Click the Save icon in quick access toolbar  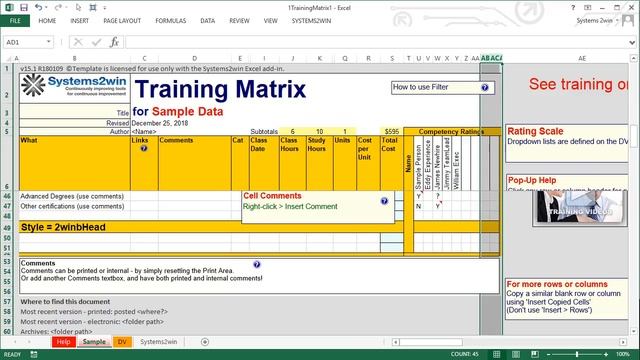24,7
